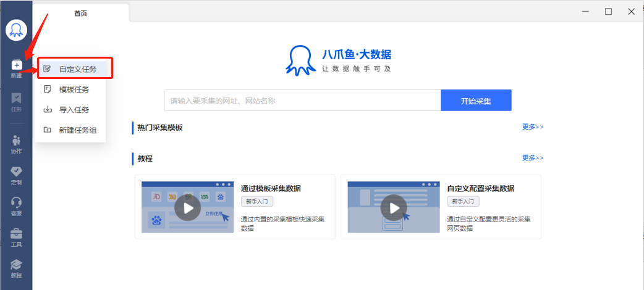Click the 通过模板采集数据 title
Image resolution: width=644 pixels, height=290 pixels.
click(271, 189)
